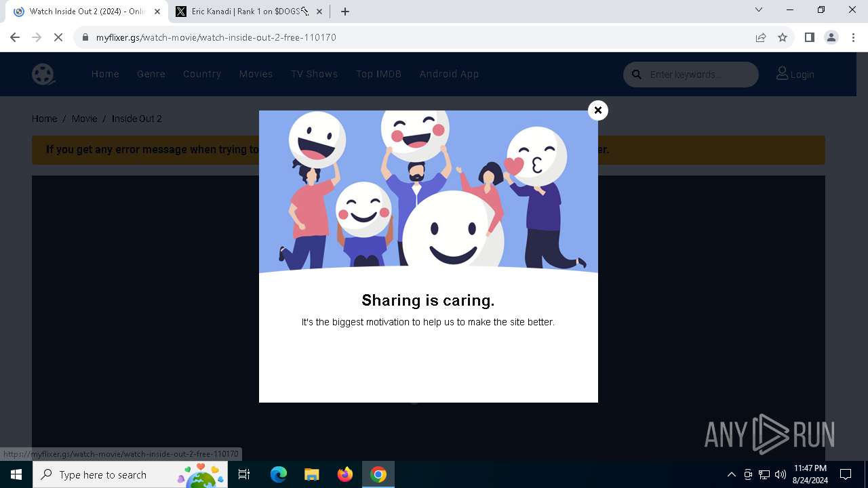Open the Android App link
This screenshot has width=868, height=488.
[x=449, y=75]
